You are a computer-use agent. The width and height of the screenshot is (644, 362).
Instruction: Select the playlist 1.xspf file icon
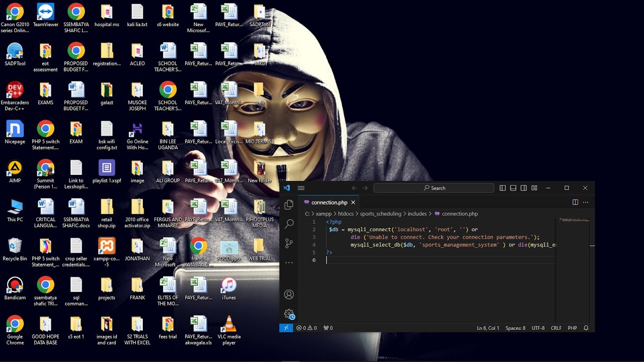coord(107,171)
